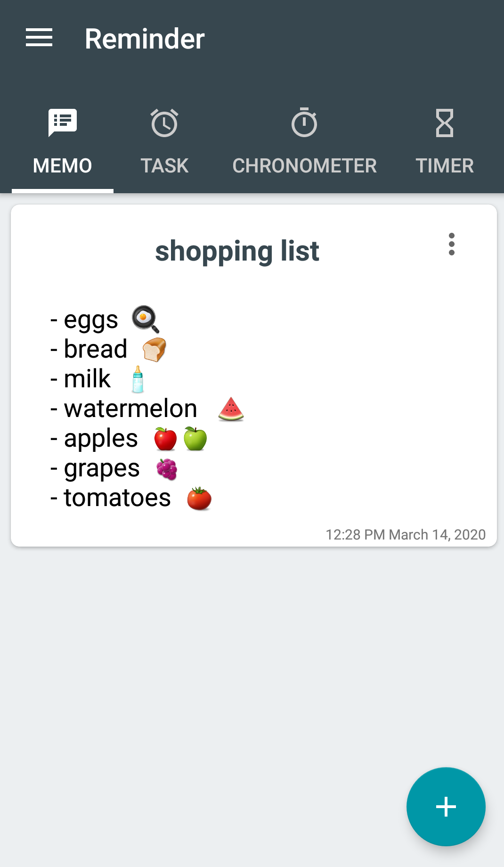Click the red apple emoji
504x867 pixels.
coord(165,439)
